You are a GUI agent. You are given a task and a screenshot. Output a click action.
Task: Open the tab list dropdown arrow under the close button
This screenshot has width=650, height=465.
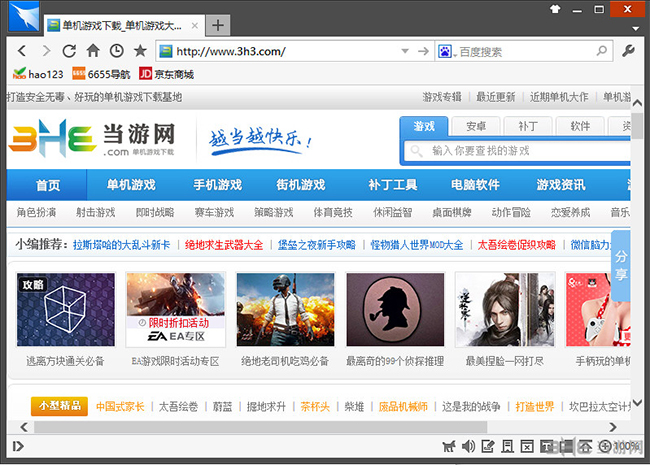(x=635, y=29)
